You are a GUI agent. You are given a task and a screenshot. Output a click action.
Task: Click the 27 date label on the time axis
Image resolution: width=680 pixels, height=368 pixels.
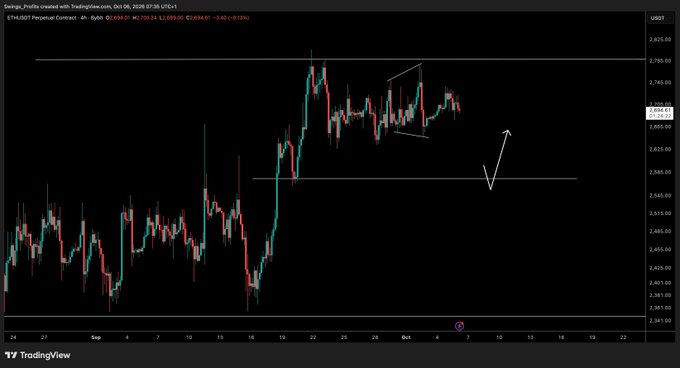tap(44, 337)
